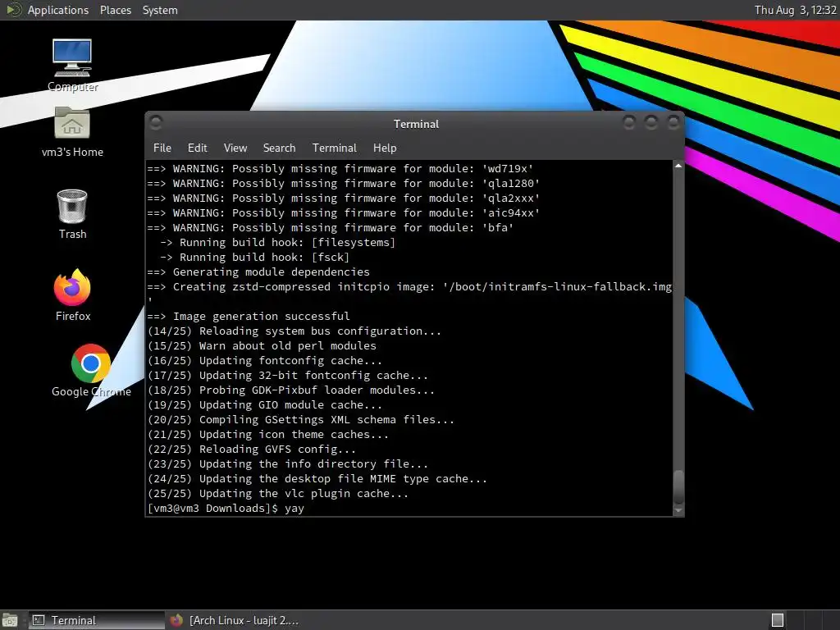Open the Terminal File menu
The height and width of the screenshot is (630, 840).
tap(162, 148)
